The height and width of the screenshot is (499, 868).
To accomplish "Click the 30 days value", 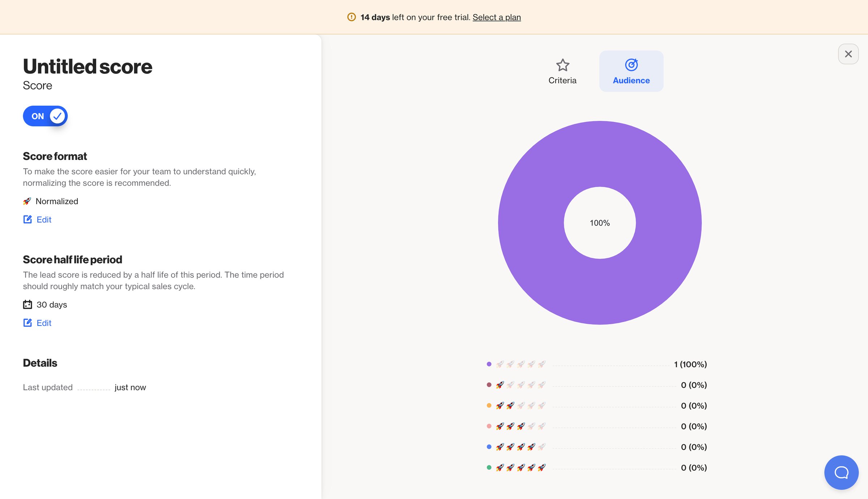I will pyautogui.click(x=52, y=305).
